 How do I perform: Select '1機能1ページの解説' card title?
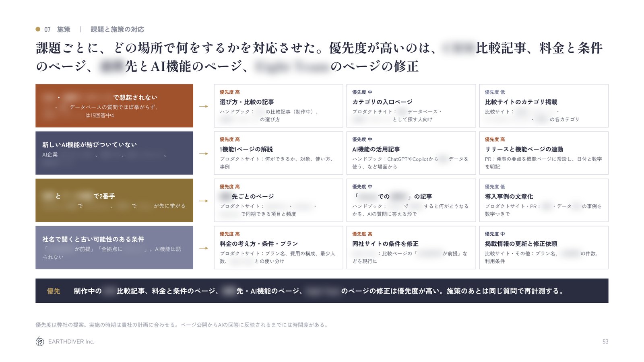246,149
